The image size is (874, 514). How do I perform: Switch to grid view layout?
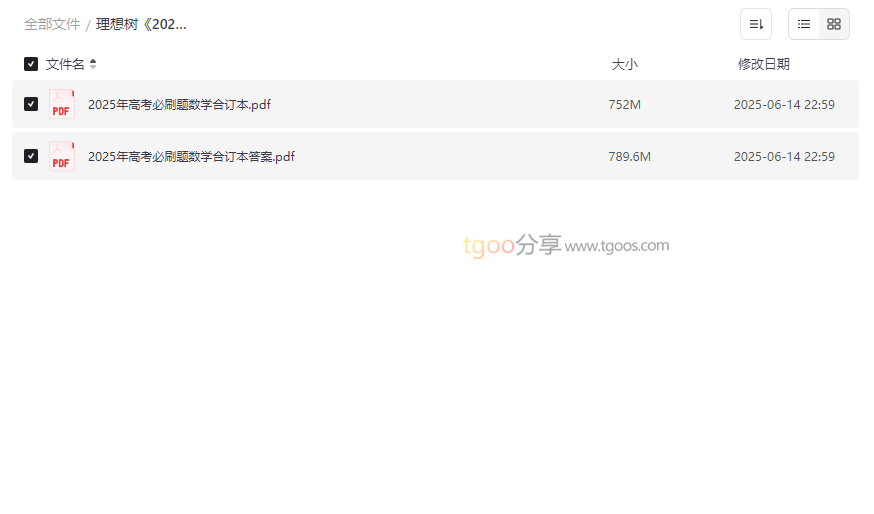(x=834, y=24)
